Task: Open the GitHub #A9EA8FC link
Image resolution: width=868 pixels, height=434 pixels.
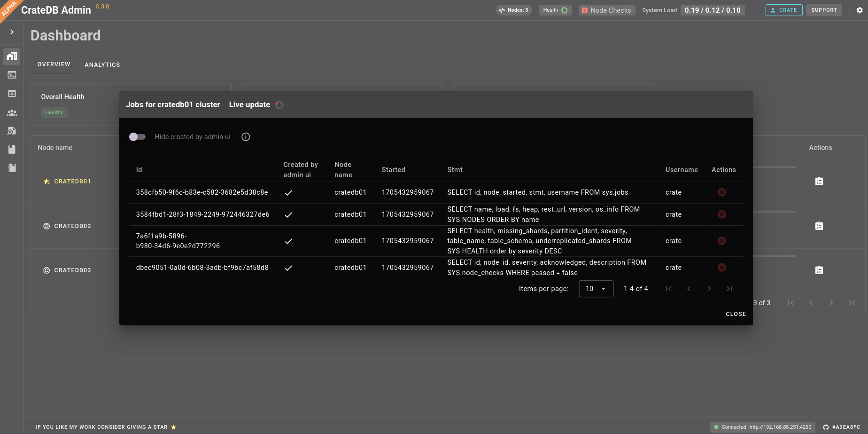Action: pos(842,427)
